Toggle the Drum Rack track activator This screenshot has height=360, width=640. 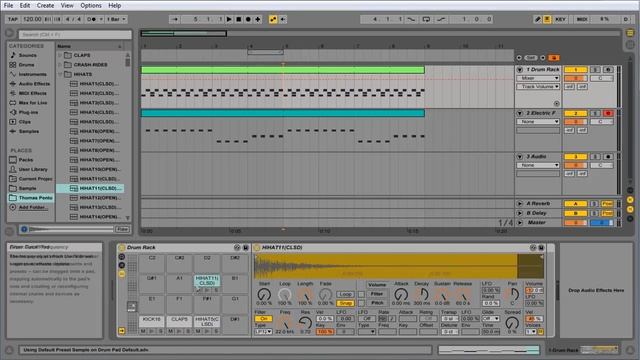[576, 70]
